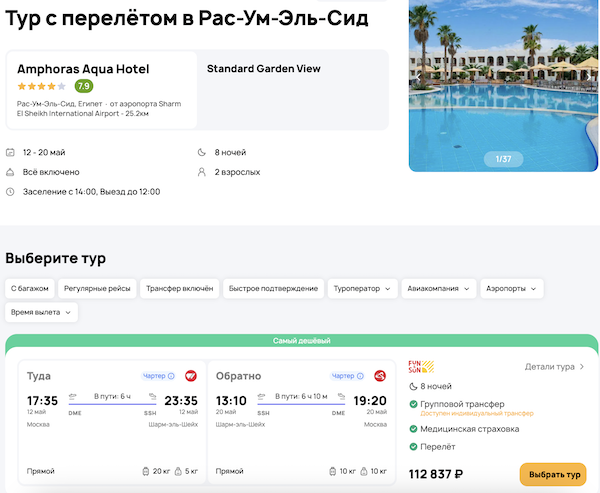600x493 pixels.
Task: Click the calendar icon beside 12 - 20 май
Action: point(10,152)
